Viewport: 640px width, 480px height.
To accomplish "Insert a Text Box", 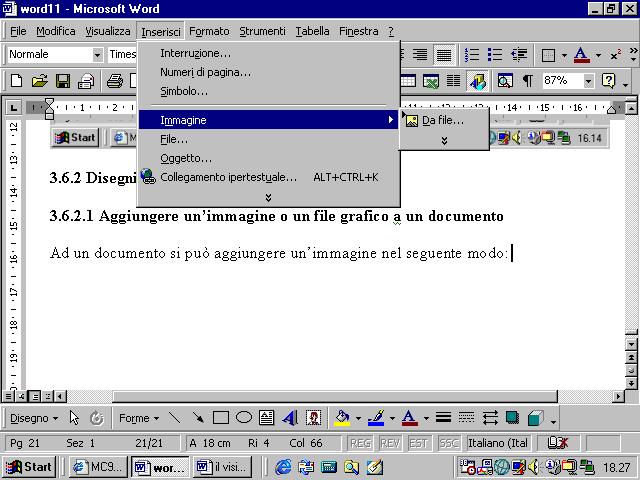I will pos(267,418).
